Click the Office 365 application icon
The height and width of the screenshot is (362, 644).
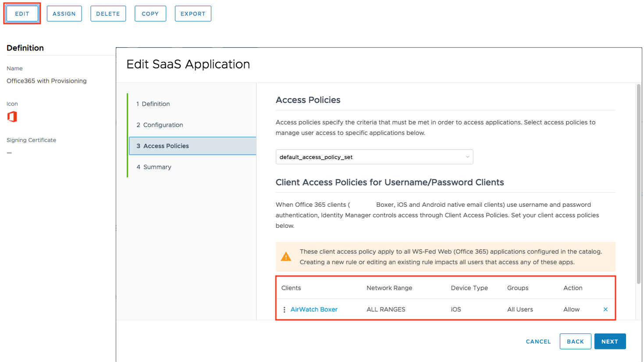point(12,117)
